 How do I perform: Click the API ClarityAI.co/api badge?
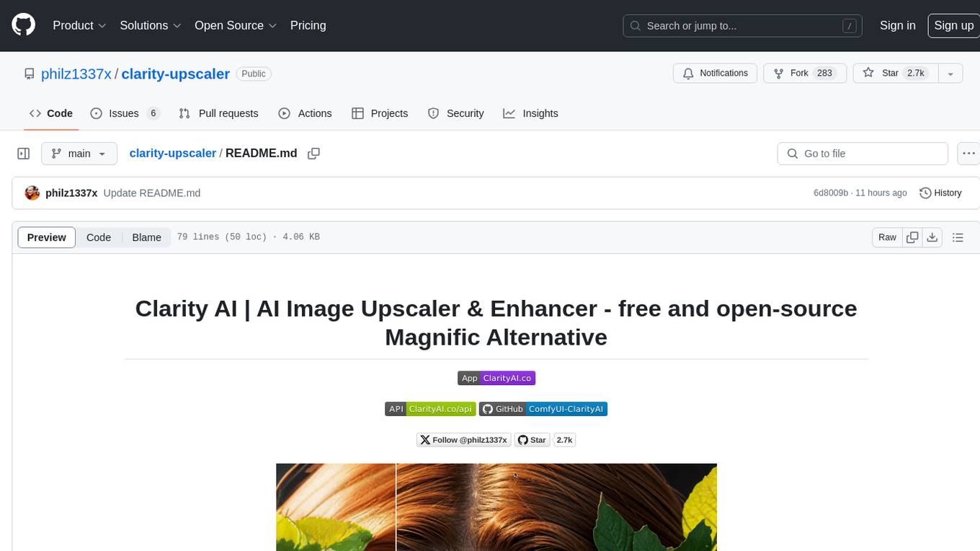430,409
